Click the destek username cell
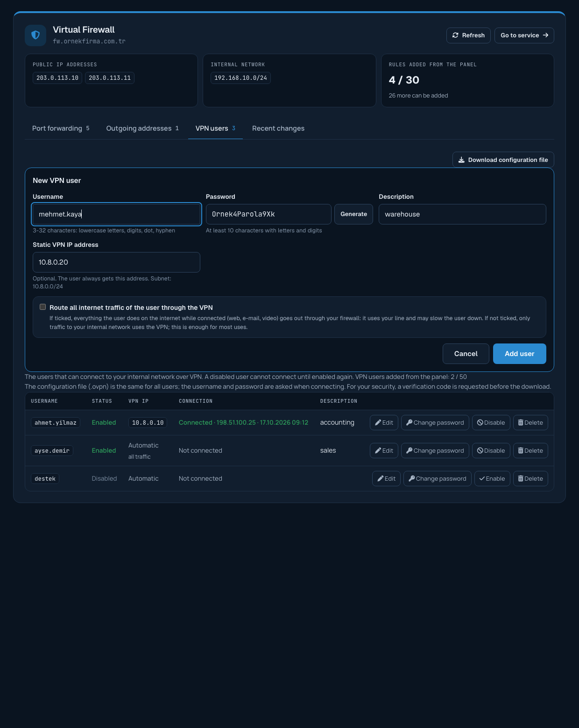579x728 pixels. point(45,479)
